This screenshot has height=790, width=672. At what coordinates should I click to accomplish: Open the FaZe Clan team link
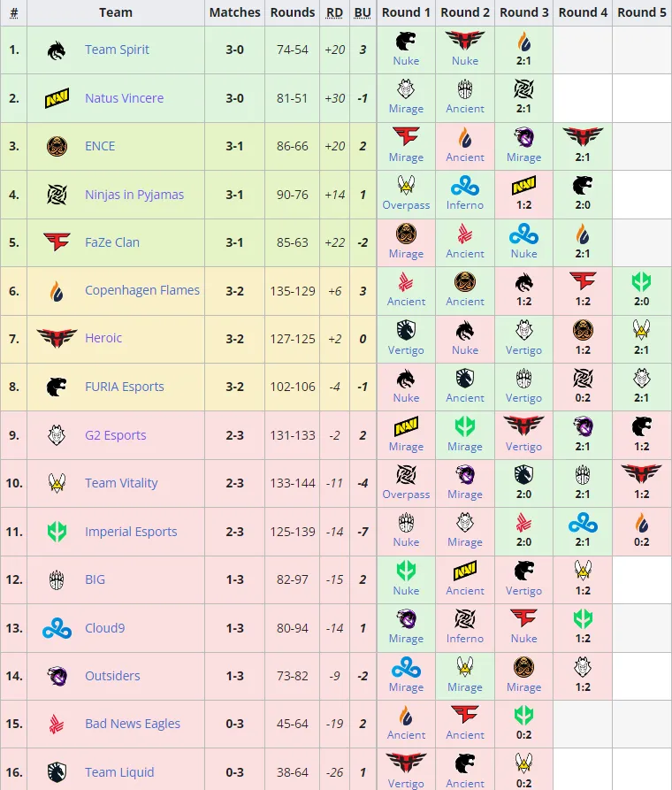(x=111, y=242)
